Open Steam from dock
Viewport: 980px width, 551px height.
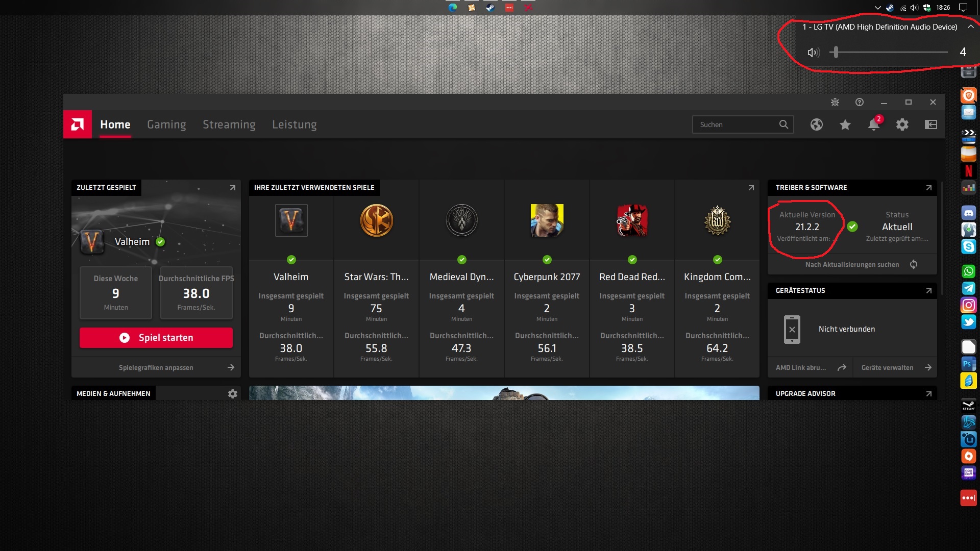[x=968, y=406]
